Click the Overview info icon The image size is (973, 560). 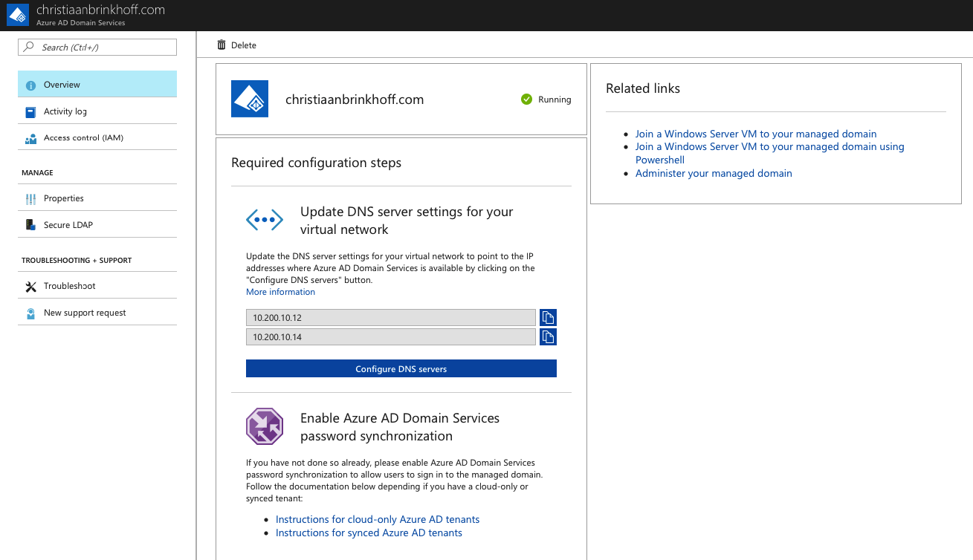[30, 85]
